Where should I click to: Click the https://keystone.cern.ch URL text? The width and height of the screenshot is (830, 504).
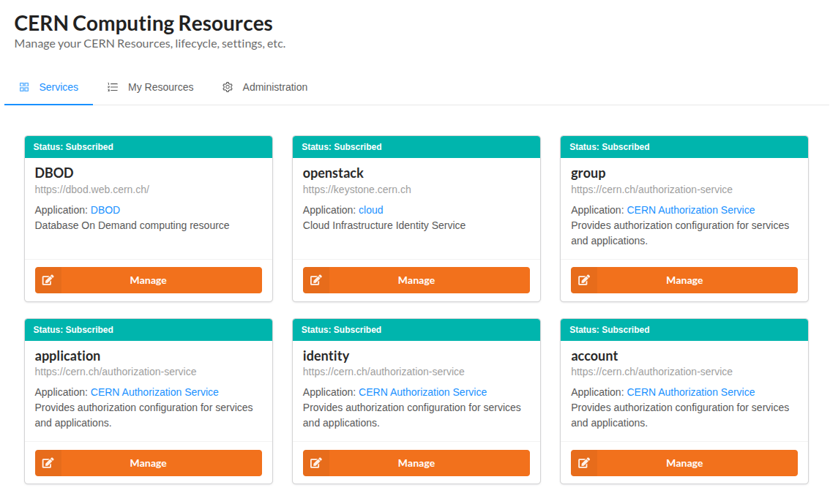(356, 189)
